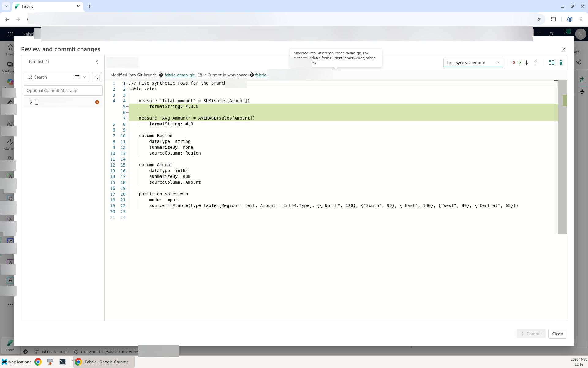This screenshot has height=368, width=588.
Task: Click the disabled Commit button
Action: (x=531, y=334)
